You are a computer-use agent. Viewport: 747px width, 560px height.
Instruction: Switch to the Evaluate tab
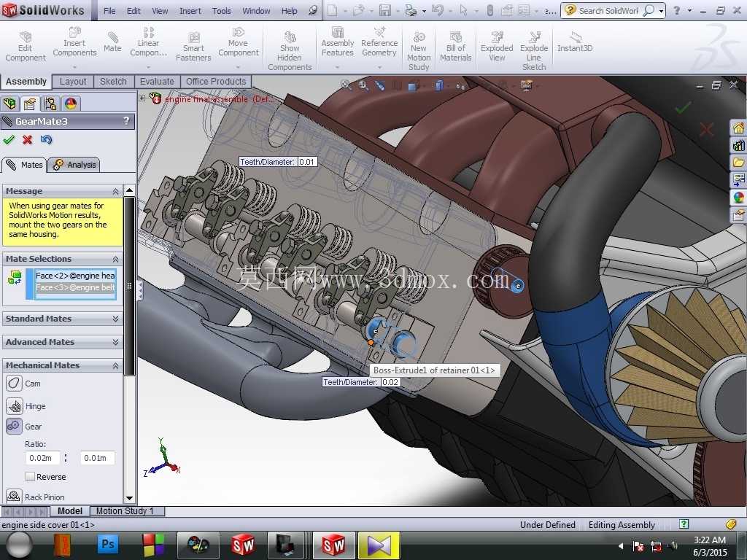point(157,82)
